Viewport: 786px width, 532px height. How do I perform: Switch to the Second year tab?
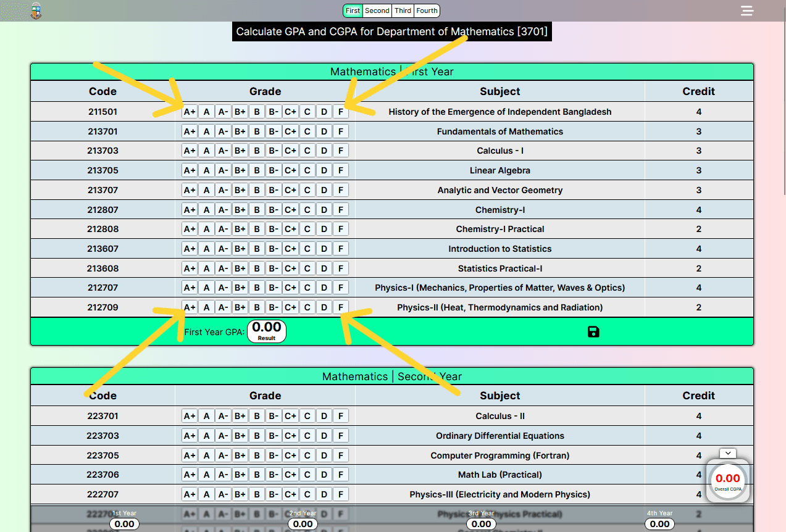click(x=377, y=10)
